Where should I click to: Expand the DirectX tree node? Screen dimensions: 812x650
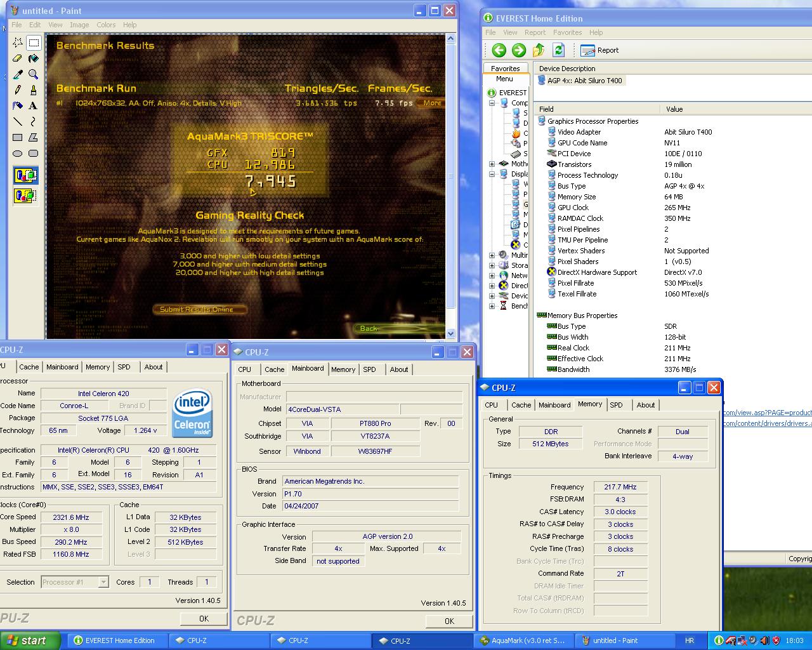[x=492, y=286]
